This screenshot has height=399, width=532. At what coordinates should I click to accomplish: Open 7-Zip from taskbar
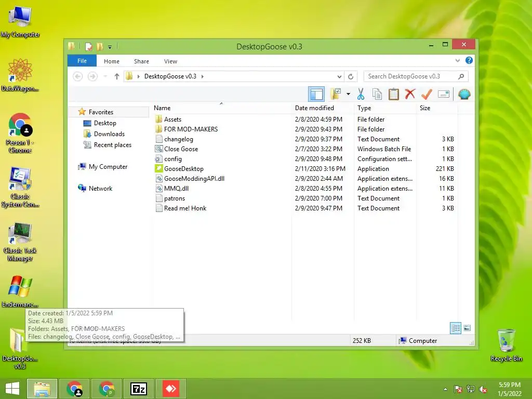point(138,389)
